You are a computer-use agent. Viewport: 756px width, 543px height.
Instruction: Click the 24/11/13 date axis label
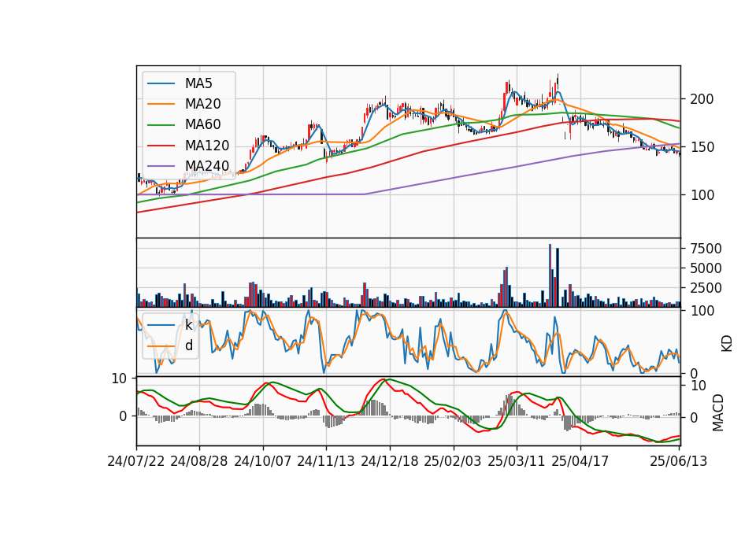pyautogui.click(x=326, y=461)
